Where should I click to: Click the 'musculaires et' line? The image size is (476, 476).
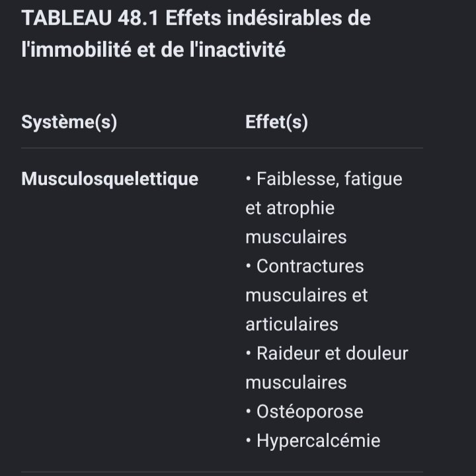pyautogui.click(x=307, y=296)
